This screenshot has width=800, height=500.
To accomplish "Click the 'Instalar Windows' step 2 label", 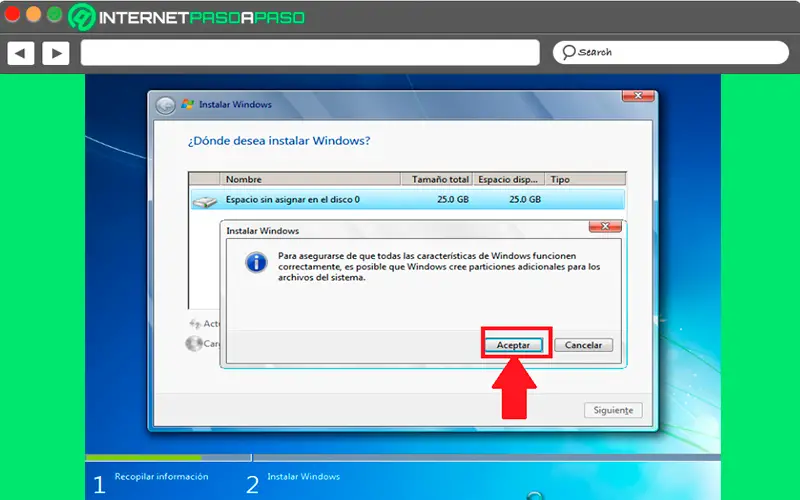I will [304, 477].
